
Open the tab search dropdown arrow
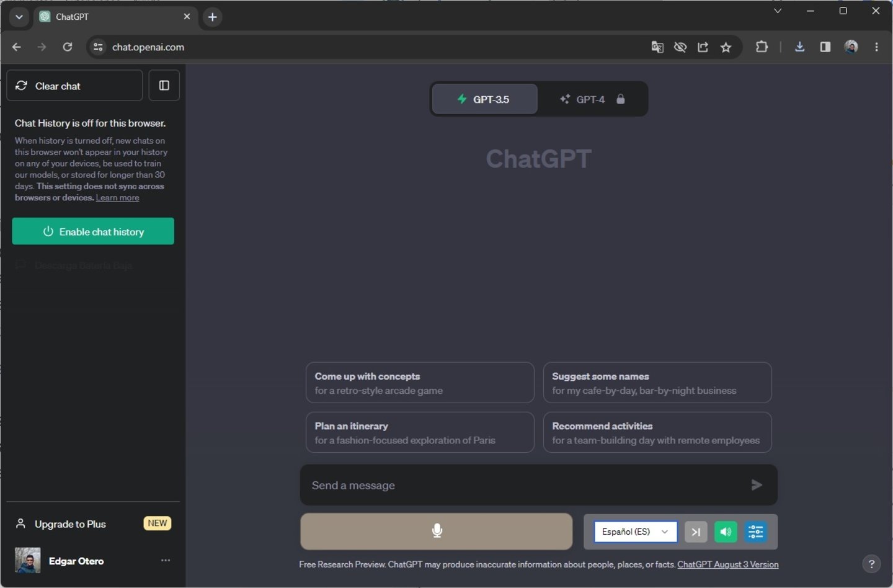pyautogui.click(x=19, y=17)
